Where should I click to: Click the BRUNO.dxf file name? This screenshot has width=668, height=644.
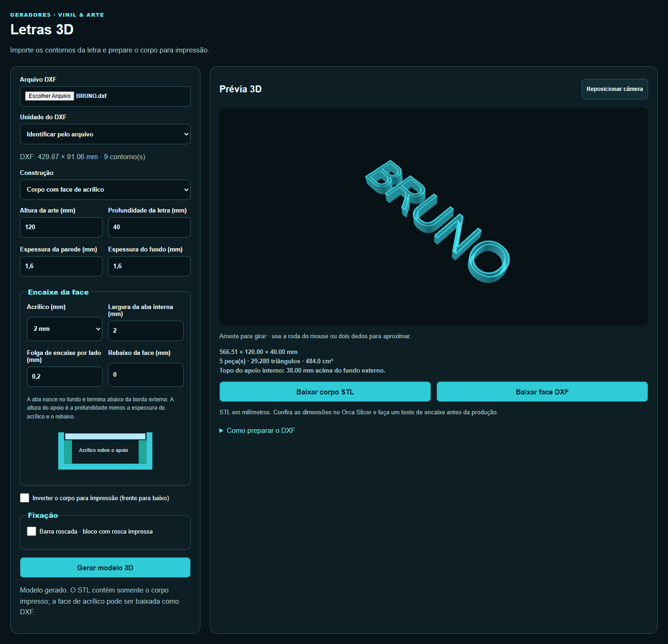[x=91, y=96]
